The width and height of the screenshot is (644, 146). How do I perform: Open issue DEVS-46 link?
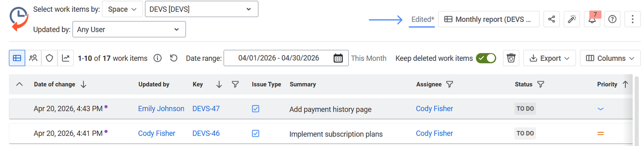click(x=206, y=133)
